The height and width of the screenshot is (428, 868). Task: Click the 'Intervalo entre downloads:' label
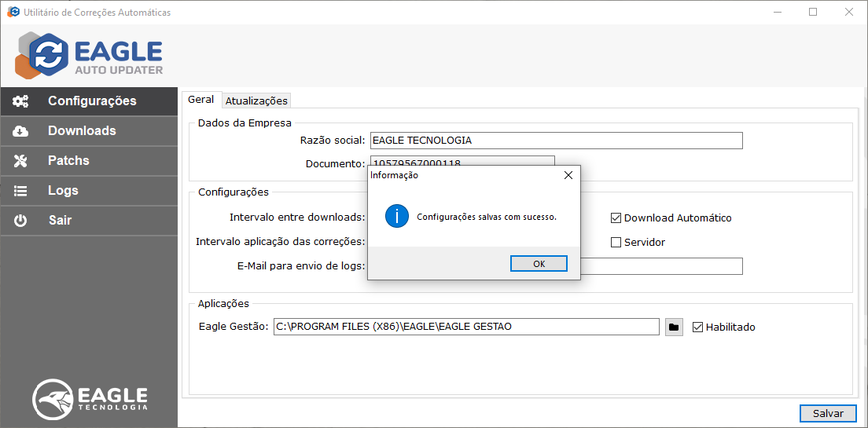[x=297, y=218]
